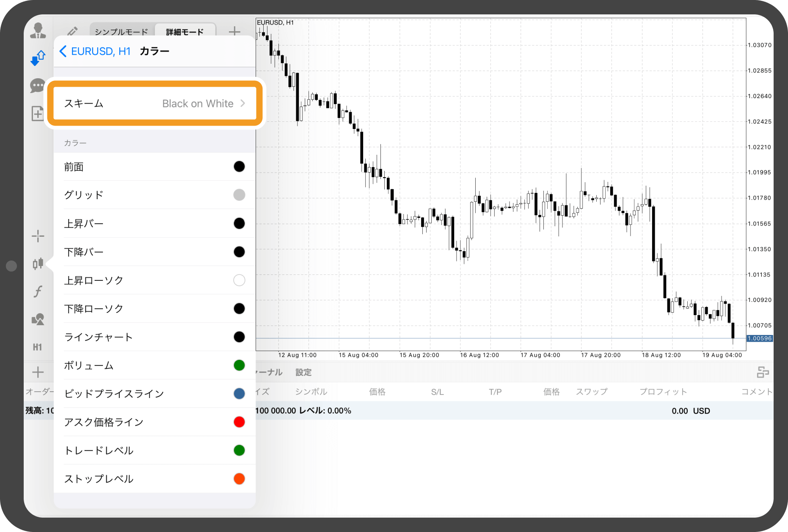Open the 設定 tab
This screenshot has height=532, width=788.
pos(303,372)
